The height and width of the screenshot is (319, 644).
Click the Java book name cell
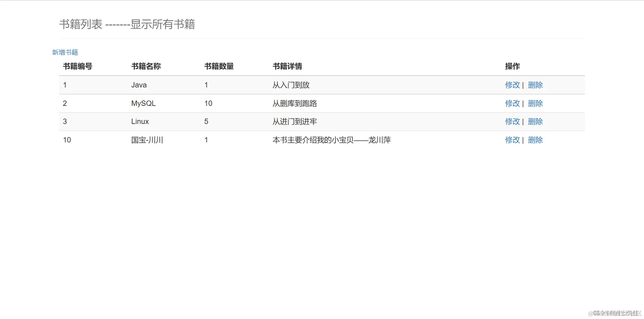pos(139,85)
